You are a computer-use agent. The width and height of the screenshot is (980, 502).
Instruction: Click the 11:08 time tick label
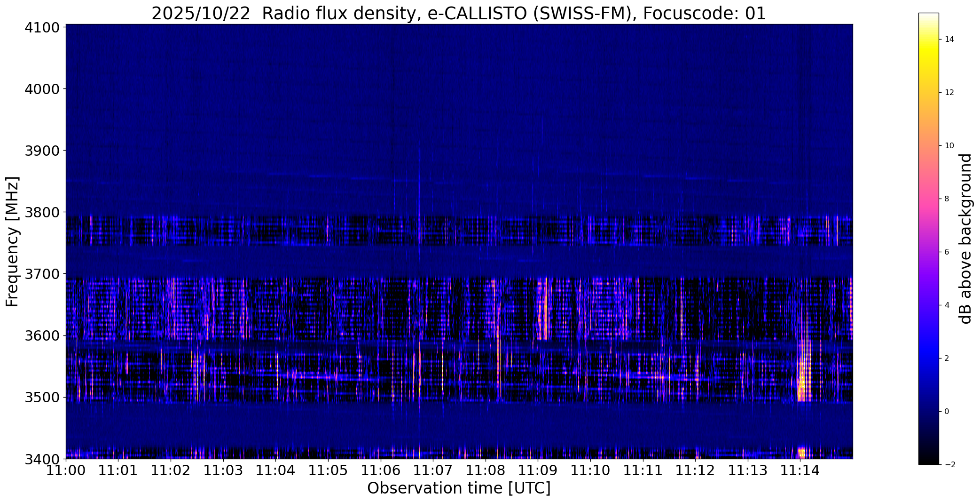pyautogui.click(x=486, y=470)
